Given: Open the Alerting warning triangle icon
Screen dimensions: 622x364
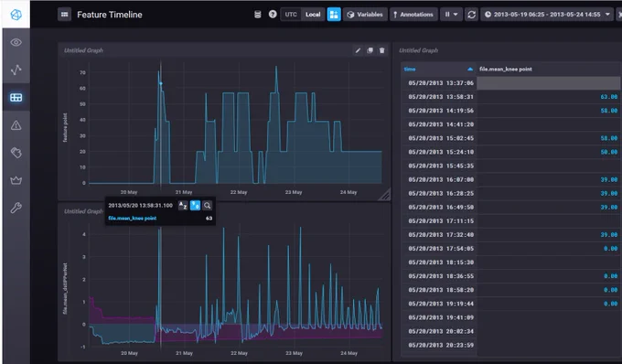Looking at the screenshot, I should (x=16, y=125).
